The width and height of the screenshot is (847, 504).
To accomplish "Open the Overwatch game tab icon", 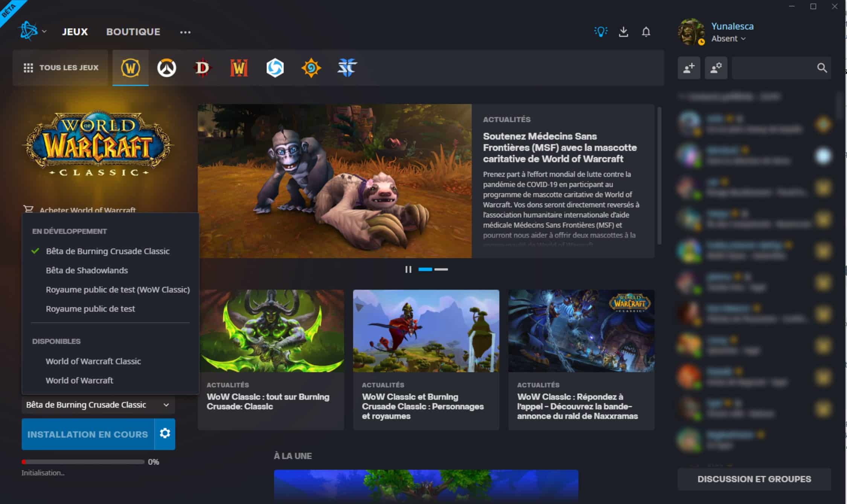I will (x=166, y=68).
